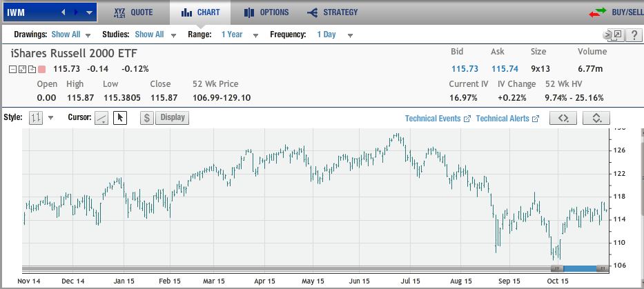Click the left range slider handle

point(557,268)
